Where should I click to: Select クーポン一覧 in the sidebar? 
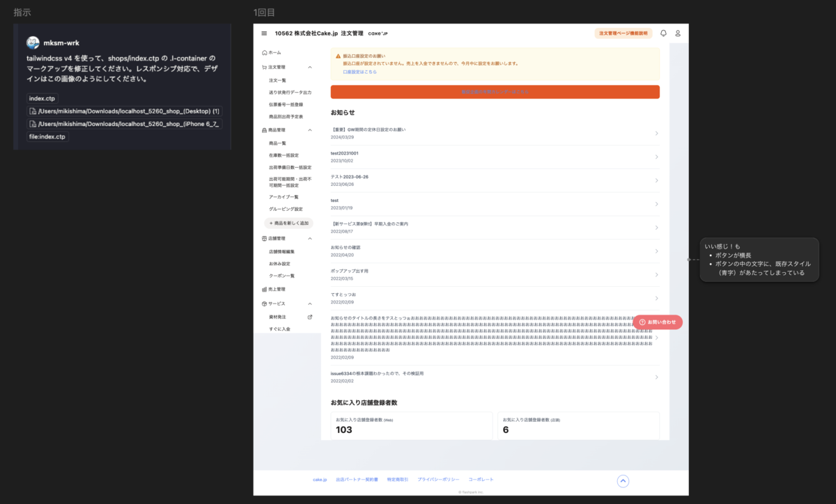(281, 276)
